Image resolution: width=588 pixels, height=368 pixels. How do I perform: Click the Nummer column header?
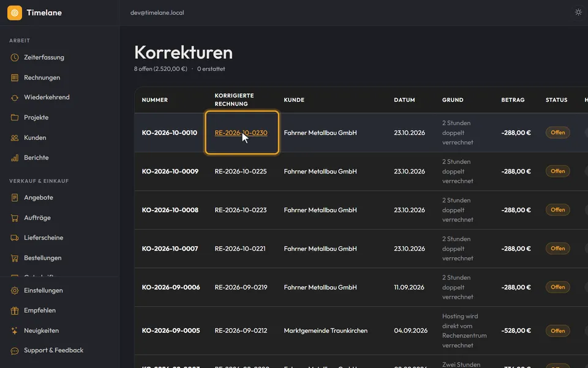coord(154,100)
